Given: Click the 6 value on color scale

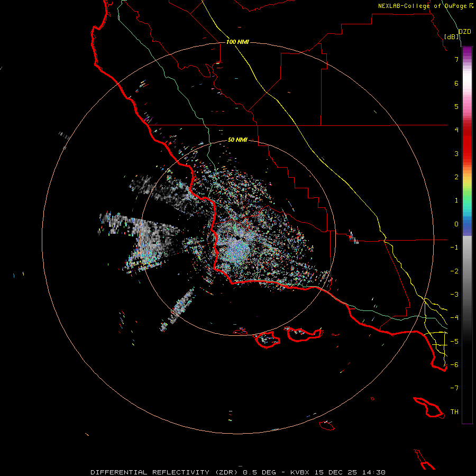Looking at the screenshot, I should pyautogui.click(x=456, y=83).
